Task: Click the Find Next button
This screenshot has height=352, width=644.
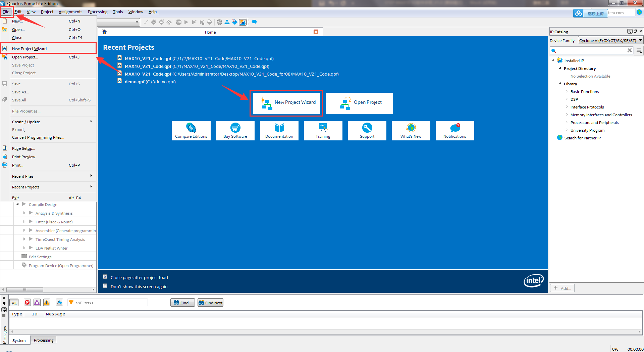Action: (210, 303)
